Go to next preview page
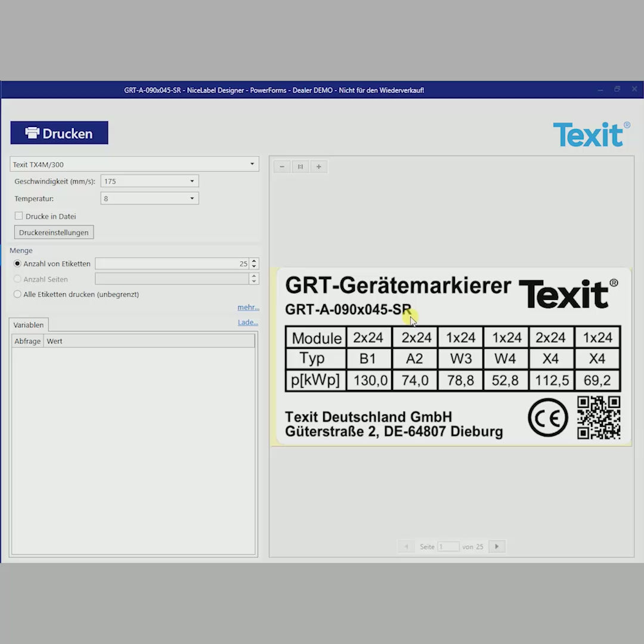The height and width of the screenshot is (644, 644). [x=497, y=547]
